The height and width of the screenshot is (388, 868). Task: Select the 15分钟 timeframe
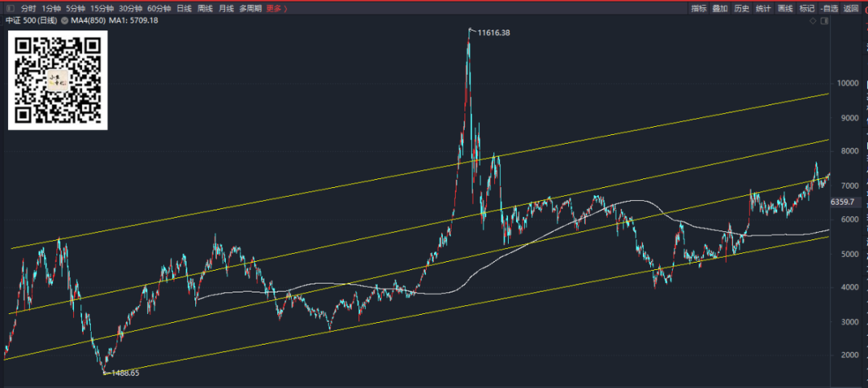pos(102,8)
